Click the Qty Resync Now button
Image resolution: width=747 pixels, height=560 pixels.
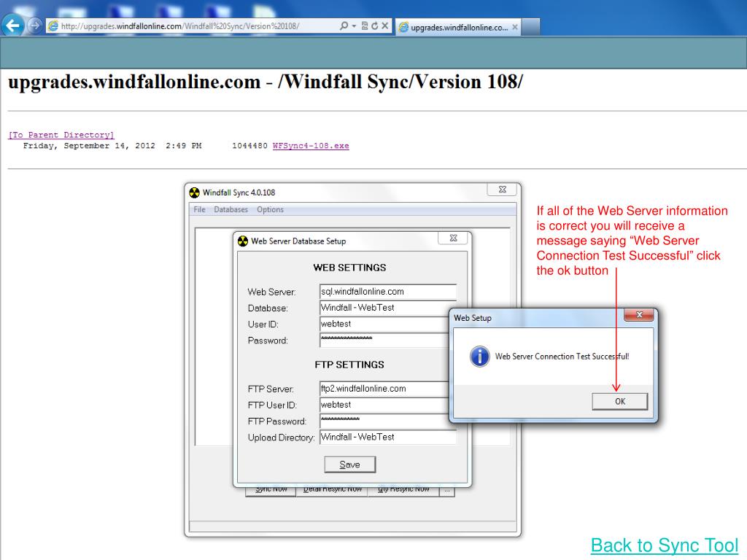(x=403, y=491)
